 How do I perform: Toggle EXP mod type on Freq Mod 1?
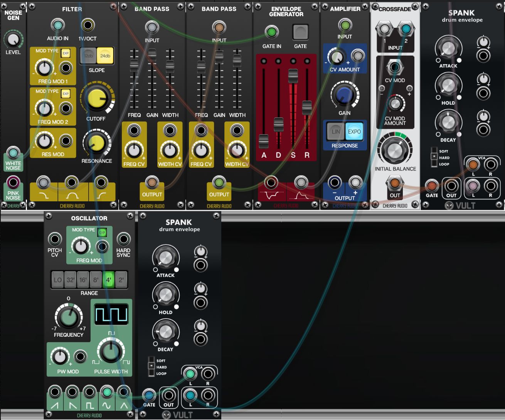[x=66, y=53]
